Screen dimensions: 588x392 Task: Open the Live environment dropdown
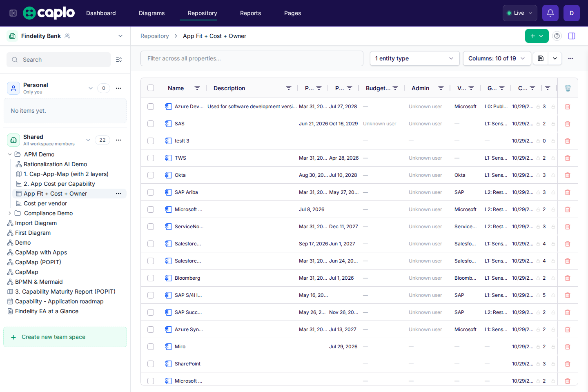click(520, 13)
